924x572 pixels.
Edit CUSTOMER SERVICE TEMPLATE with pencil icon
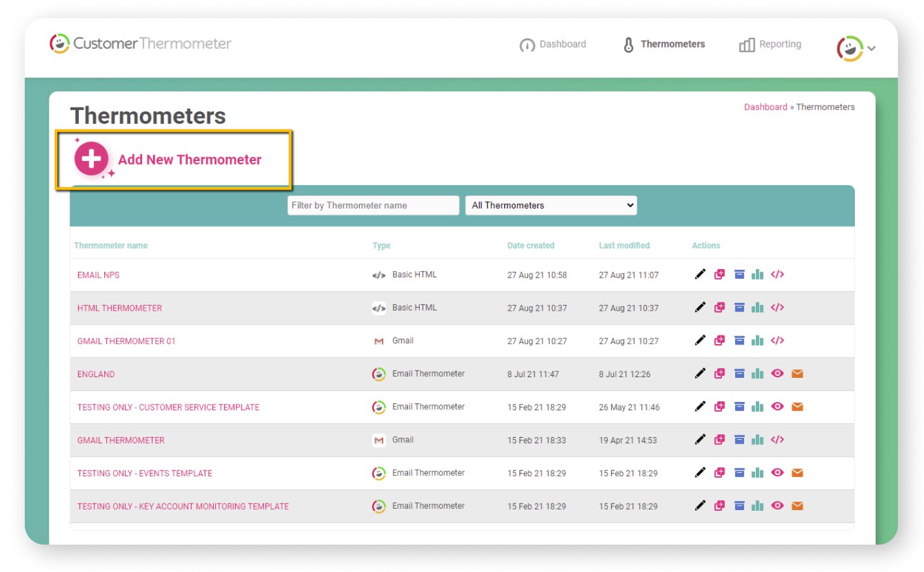[x=700, y=407]
